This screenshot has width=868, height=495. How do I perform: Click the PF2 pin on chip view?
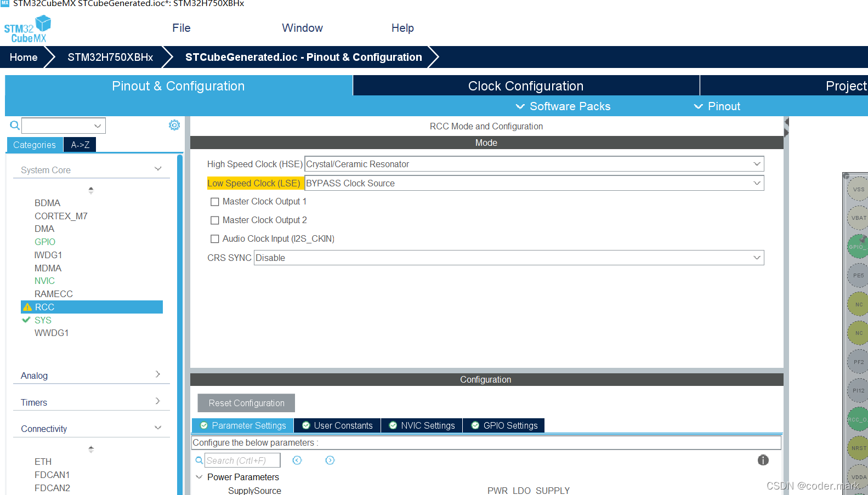pyautogui.click(x=858, y=362)
